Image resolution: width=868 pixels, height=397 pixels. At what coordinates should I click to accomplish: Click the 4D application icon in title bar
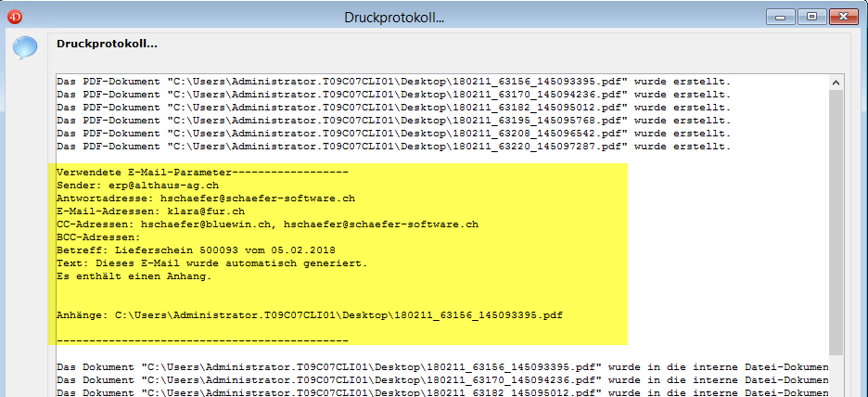14,17
